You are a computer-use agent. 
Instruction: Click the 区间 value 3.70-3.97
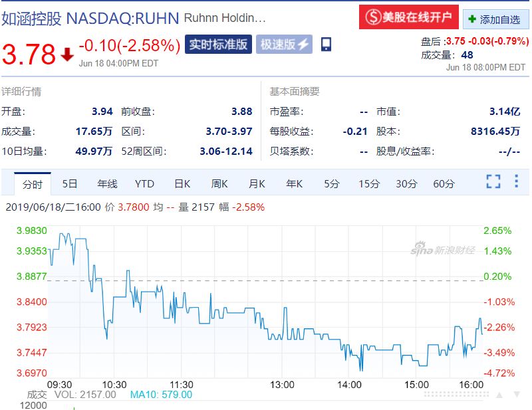pos(229,132)
